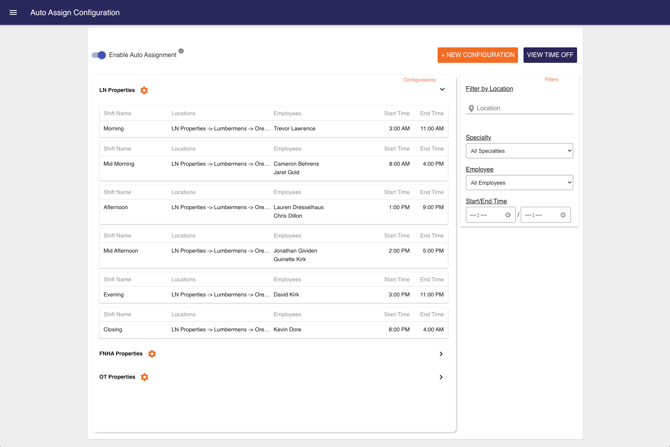Click Closing shift location text
This screenshot has width=670, height=447.
click(220, 329)
